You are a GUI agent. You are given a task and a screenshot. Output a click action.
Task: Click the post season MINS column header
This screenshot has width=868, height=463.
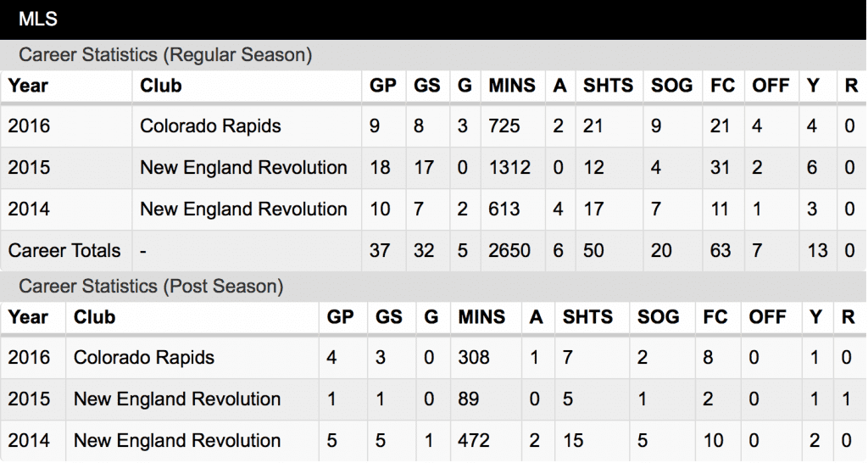pos(481,317)
